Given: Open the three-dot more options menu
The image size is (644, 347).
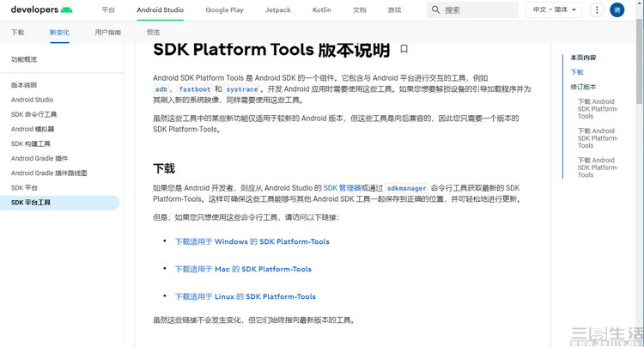Looking at the screenshot, I should pyautogui.click(x=597, y=9).
